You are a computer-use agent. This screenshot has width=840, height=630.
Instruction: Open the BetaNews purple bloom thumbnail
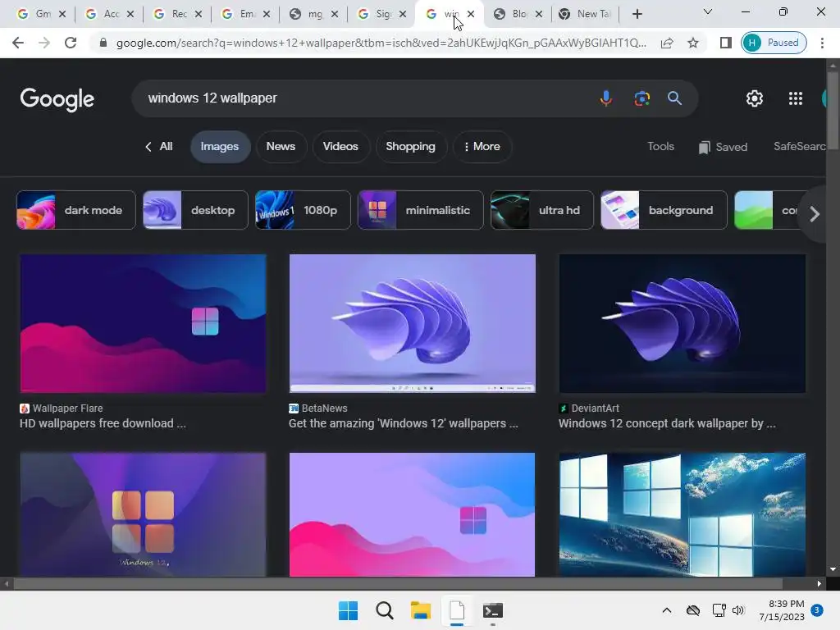click(412, 323)
